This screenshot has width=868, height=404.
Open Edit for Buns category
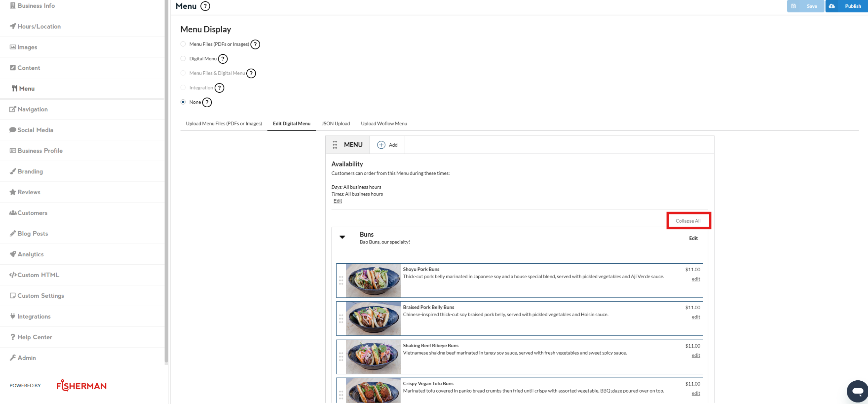693,238
